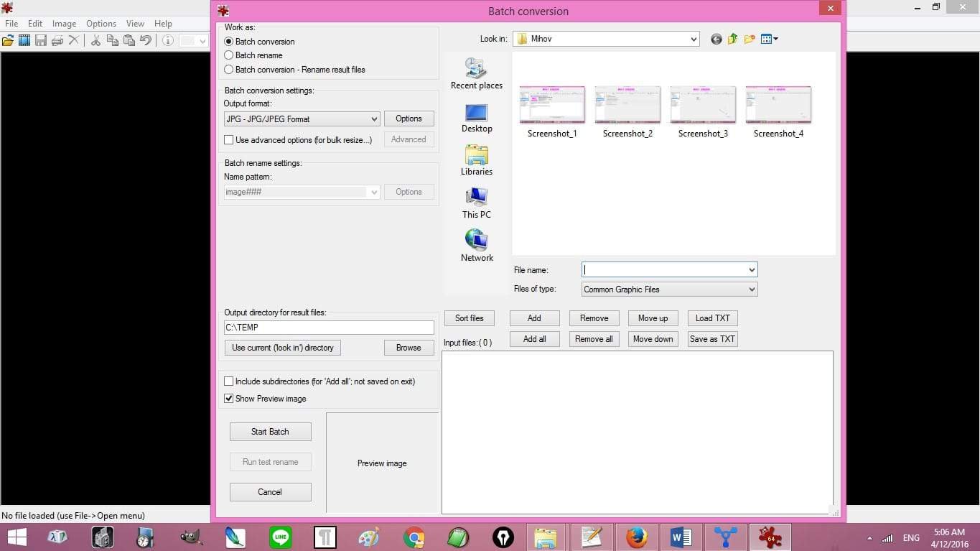Launch Firefox from the taskbar
This screenshot has width=980, height=551.
pos(636,537)
